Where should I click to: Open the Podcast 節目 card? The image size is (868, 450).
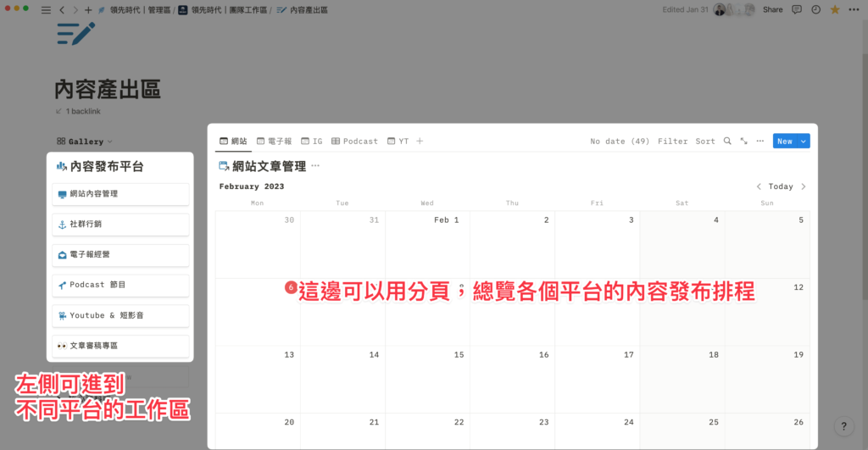pos(120,285)
